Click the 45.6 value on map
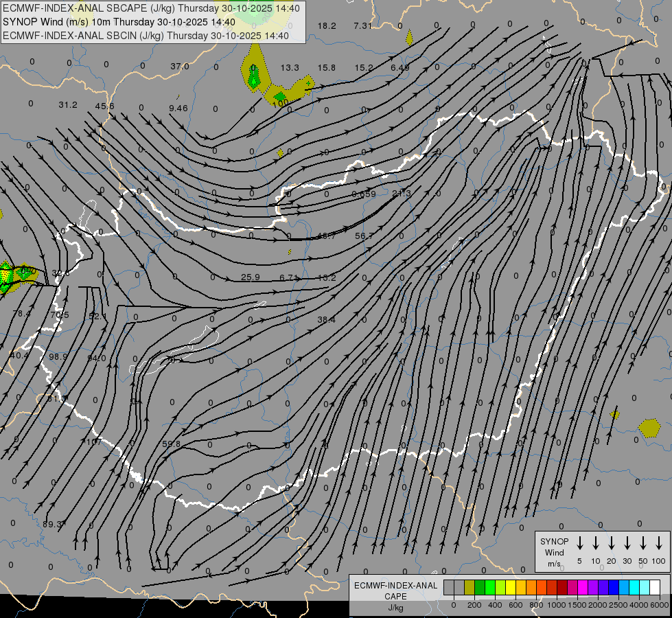 [x=104, y=106]
